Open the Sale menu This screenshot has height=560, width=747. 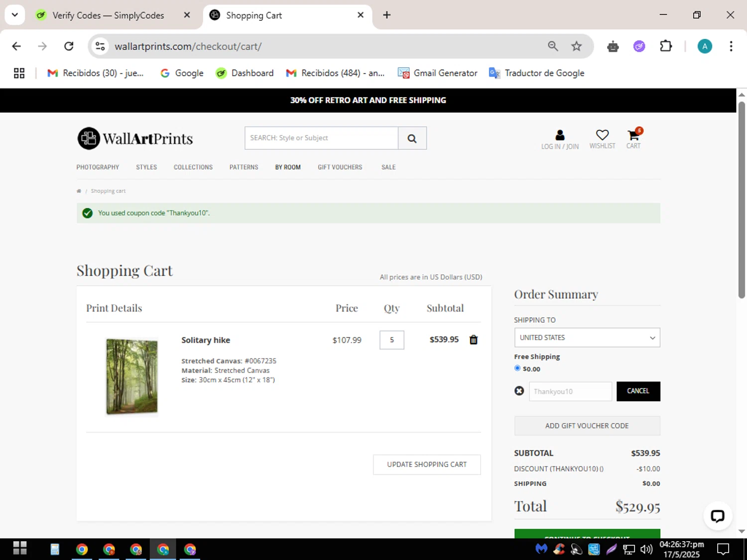(x=388, y=167)
